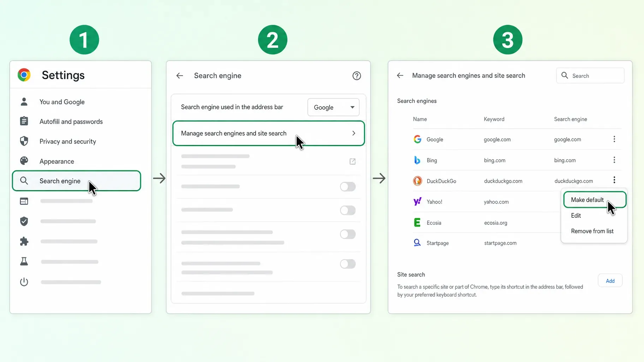Select the ecosia.org keyword cell
Image resolution: width=644 pixels, height=362 pixels.
[x=495, y=223]
